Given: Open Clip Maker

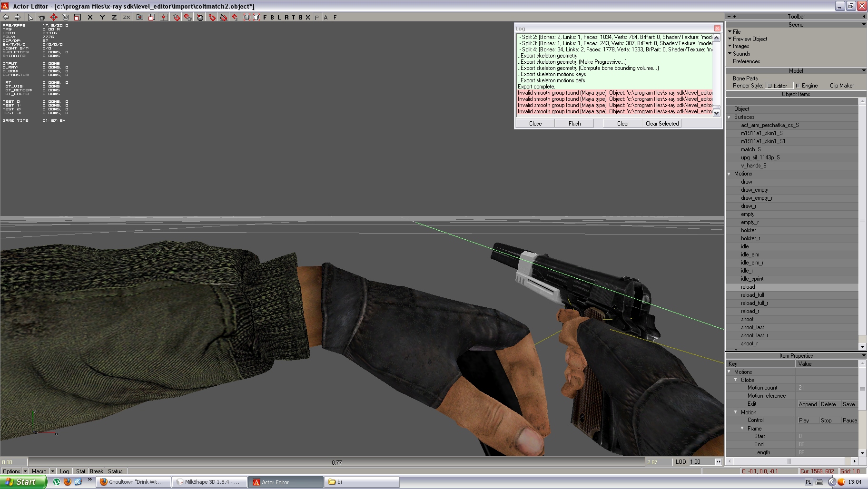Looking at the screenshot, I should click(x=842, y=86).
